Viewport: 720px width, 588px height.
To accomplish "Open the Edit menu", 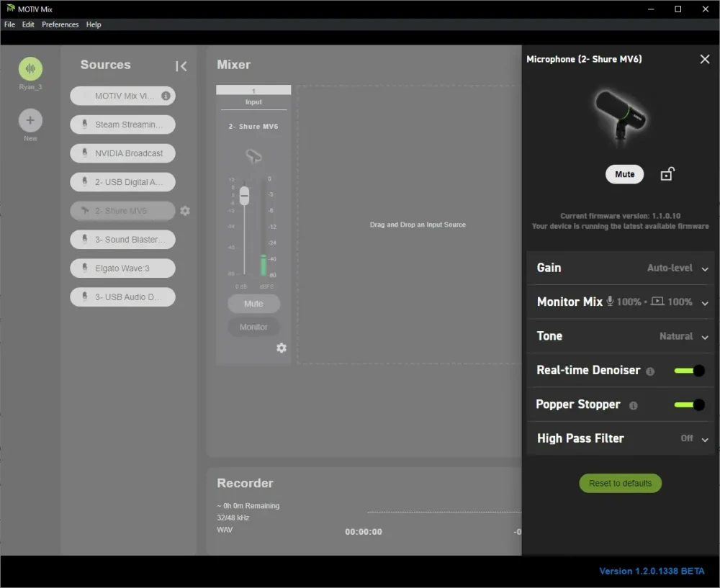I will pos(28,24).
